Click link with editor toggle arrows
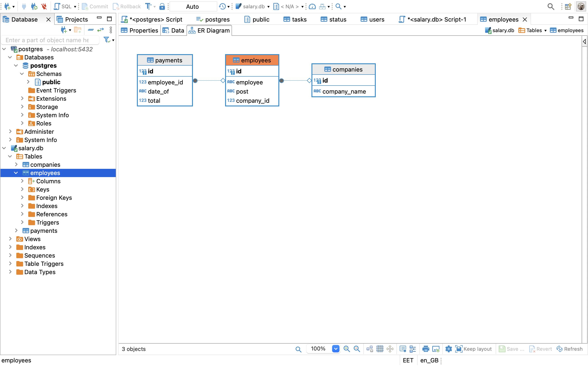This screenshot has height=367, width=588. point(100,30)
